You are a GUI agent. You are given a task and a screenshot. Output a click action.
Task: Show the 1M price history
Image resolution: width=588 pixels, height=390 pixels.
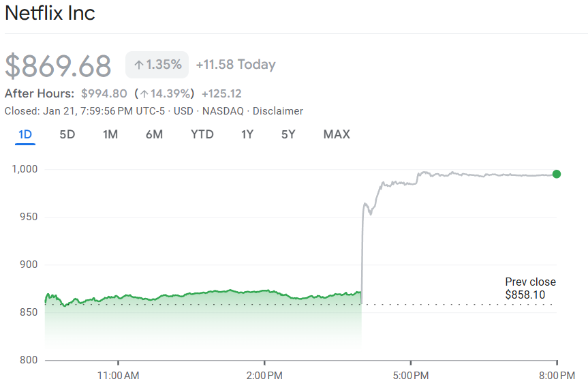(x=110, y=134)
